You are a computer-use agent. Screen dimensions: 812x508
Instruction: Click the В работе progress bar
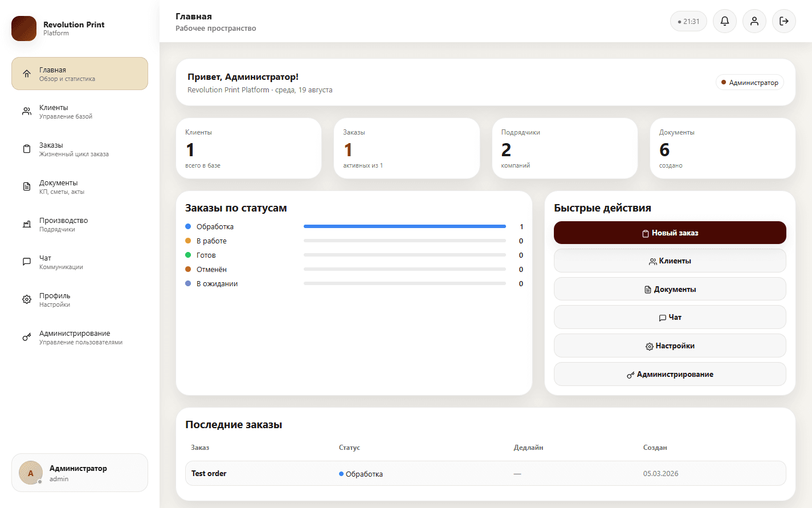(405, 241)
